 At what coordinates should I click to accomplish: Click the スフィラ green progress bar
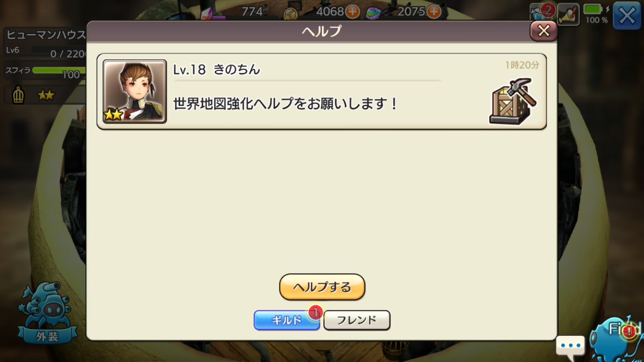59,71
